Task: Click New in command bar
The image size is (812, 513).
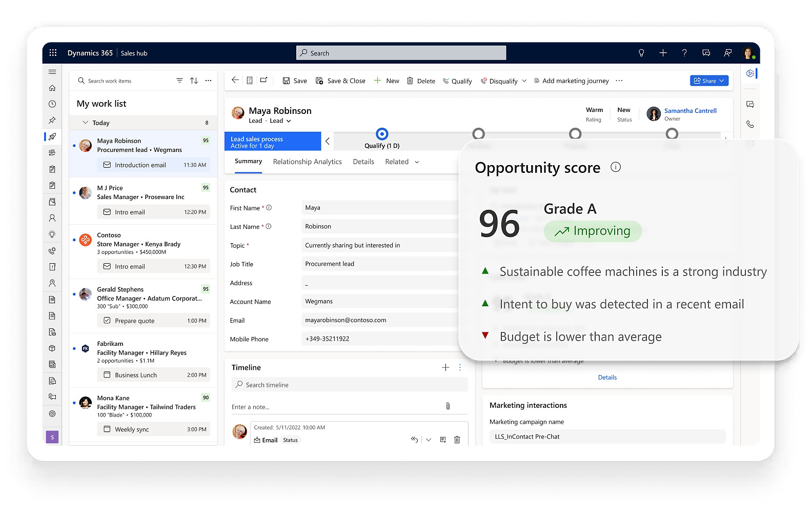Action: pyautogui.click(x=387, y=81)
